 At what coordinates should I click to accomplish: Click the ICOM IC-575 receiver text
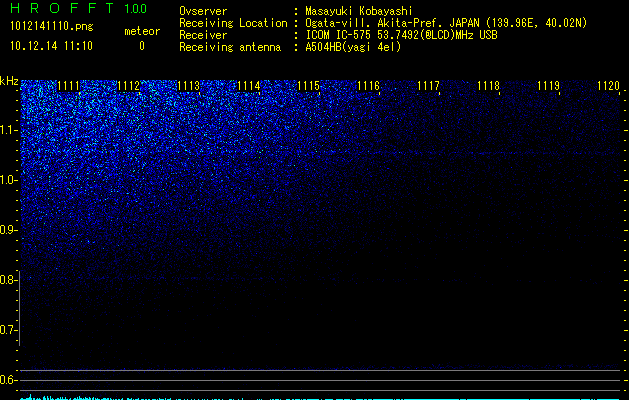(x=402, y=35)
